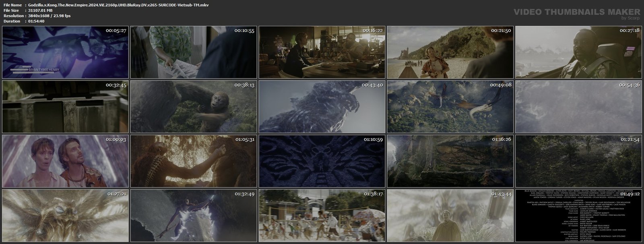This screenshot has height=244, width=644.
Task: Click the Mothra frame at 01:27:21
Action: point(65,215)
